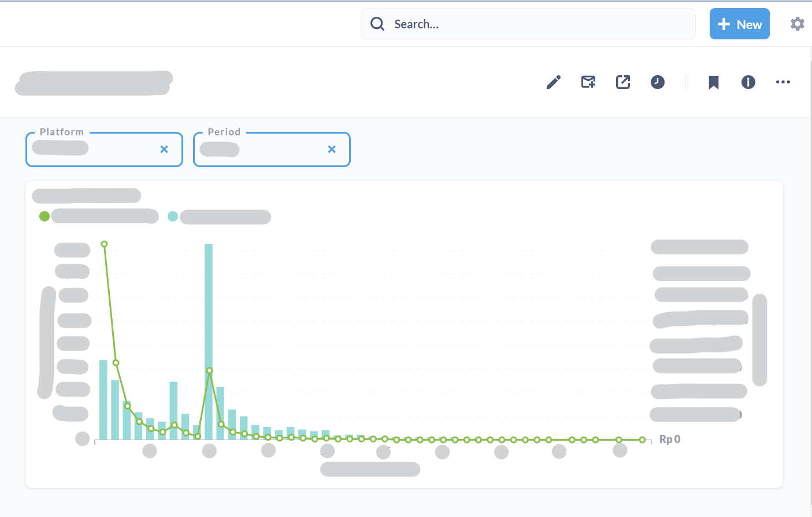Open the auto-refresh clock icon

click(x=658, y=82)
